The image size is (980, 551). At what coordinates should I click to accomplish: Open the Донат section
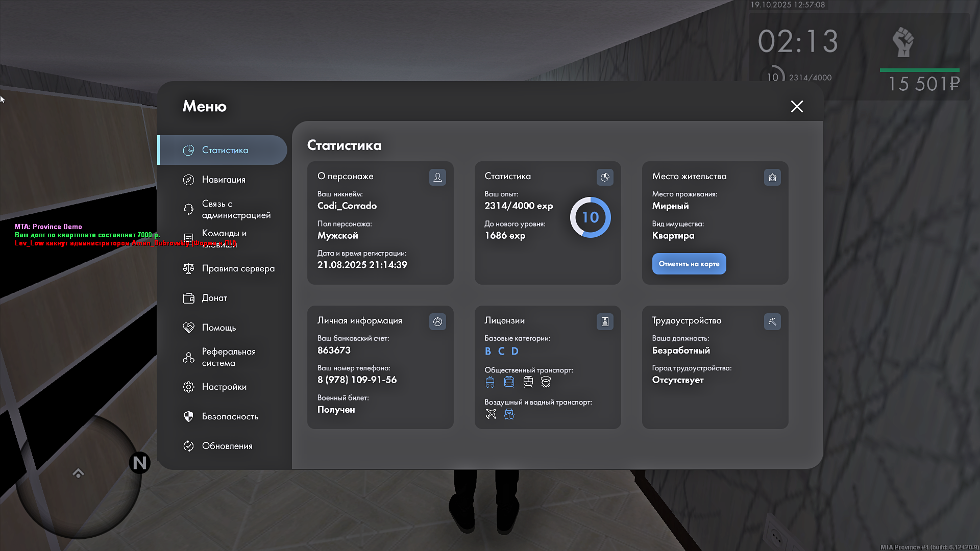(x=214, y=298)
